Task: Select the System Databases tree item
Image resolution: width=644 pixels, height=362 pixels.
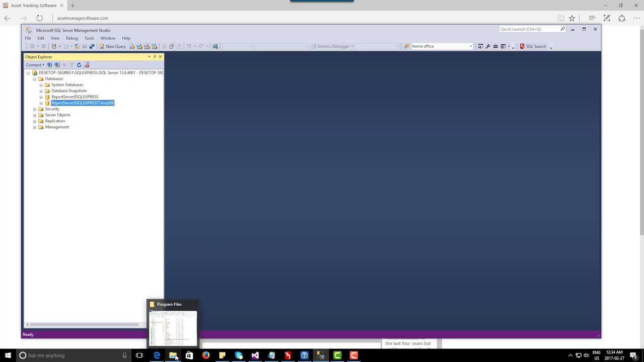Action: click(x=67, y=85)
